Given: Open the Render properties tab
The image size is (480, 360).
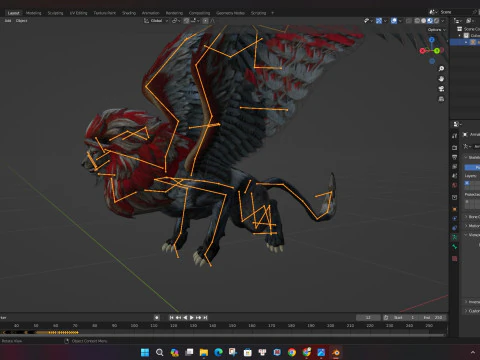Looking at the screenshot, I should [x=455, y=147].
